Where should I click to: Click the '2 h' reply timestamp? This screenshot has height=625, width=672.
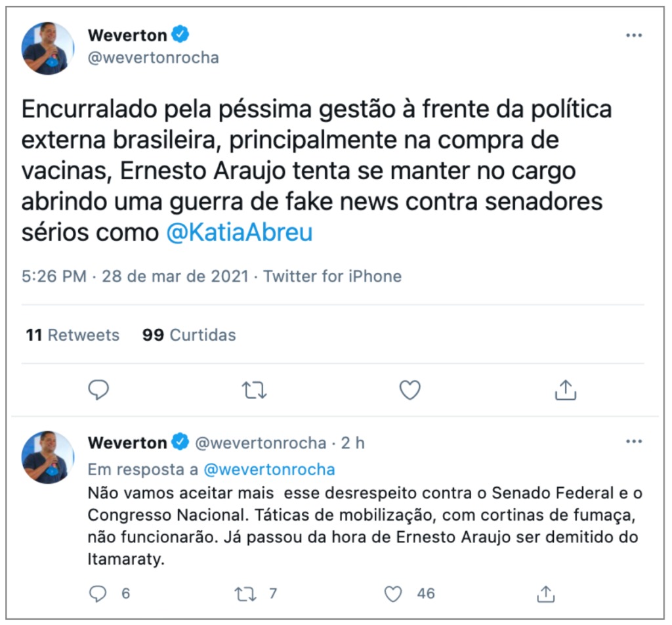point(352,443)
